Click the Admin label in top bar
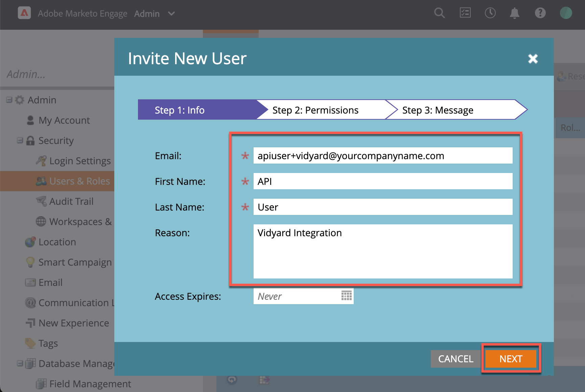Screen dimensions: 585x392 coord(147,14)
